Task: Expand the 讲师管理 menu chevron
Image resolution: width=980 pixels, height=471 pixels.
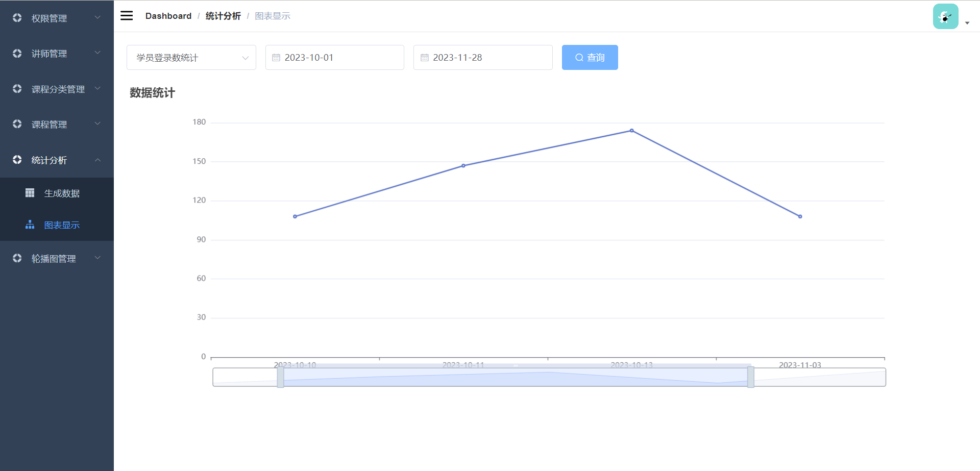Action: coord(97,53)
